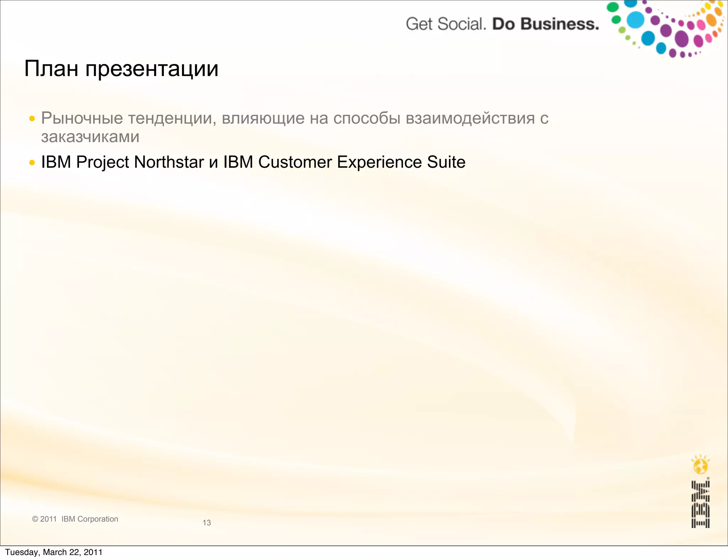The height and width of the screenshot is (560, 728).
Task: Click slide page number 13
Action: (x=207, y=523)
